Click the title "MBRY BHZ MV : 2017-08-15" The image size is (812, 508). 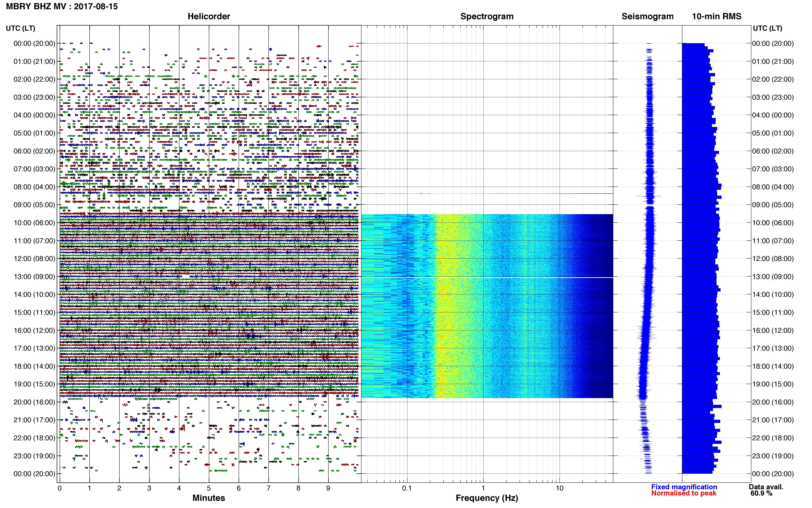pos(62,6)
